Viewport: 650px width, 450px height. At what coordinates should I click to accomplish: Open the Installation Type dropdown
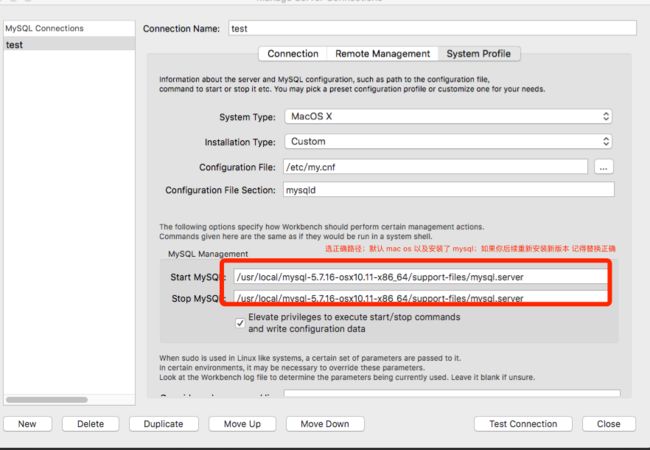[448, 141]
